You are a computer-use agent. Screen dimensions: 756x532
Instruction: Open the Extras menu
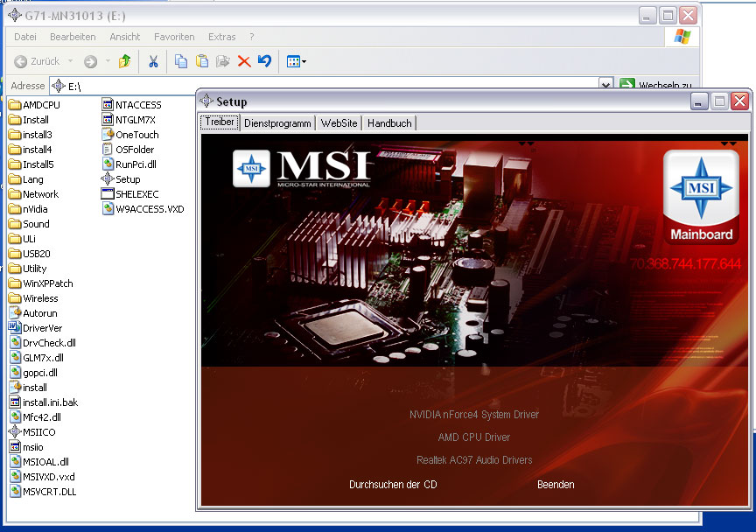(x=221, y=37)
